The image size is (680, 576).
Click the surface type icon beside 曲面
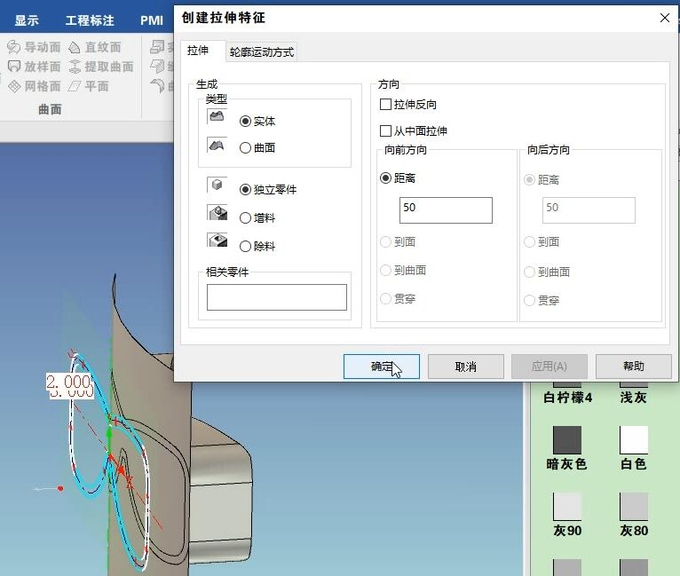tap(217, 145)
